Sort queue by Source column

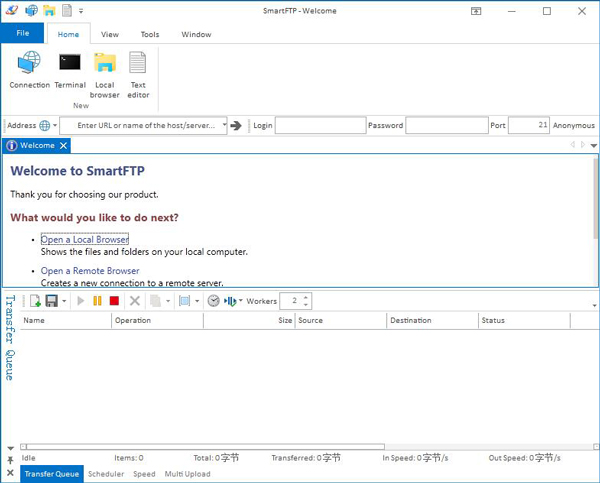point(341,320)
